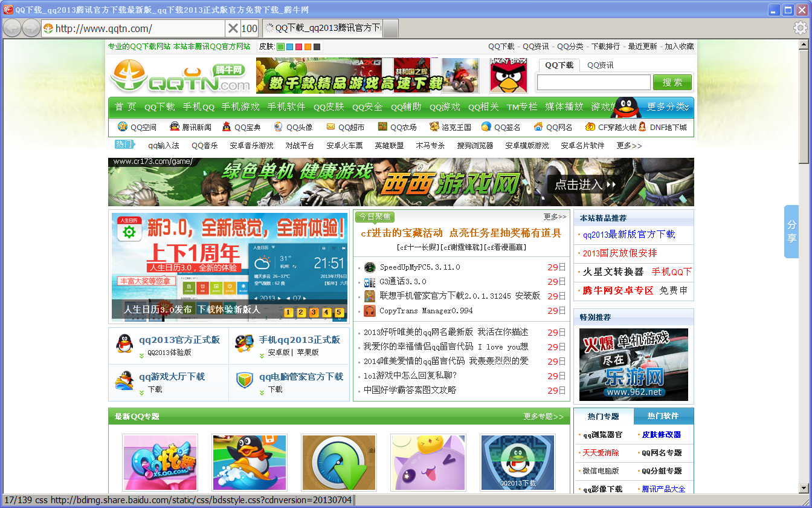
Task: Click the green 搜索 search button
Action: 672,82
